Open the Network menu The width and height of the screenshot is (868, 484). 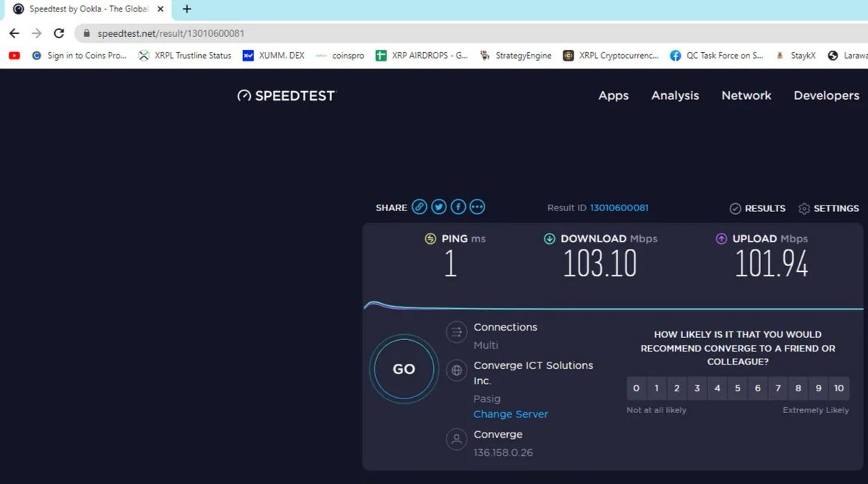[x=746, y=95]
